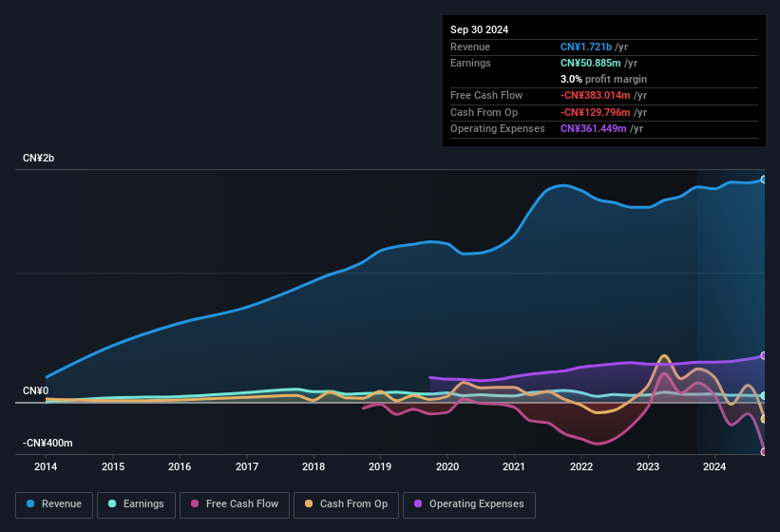Hide the Earnings series via its legend button

[135, 503]
